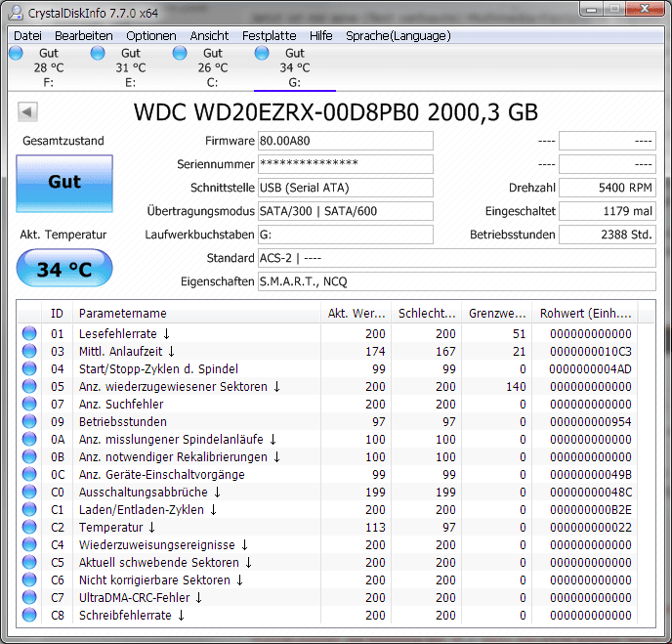Click the Rohwert column header
The height and width of the screenshot is (644, 672).
pyautogui.click(x=585, y=314)
